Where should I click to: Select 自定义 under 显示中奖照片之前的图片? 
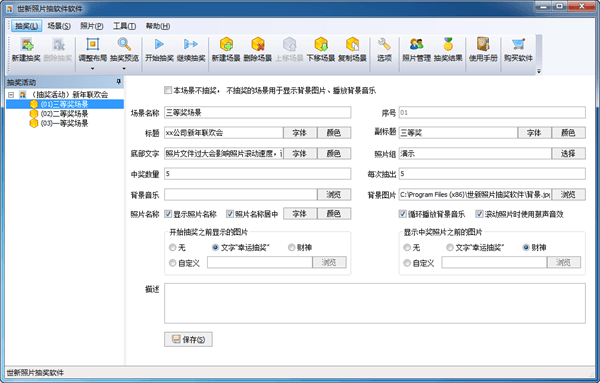click(407, 263)
